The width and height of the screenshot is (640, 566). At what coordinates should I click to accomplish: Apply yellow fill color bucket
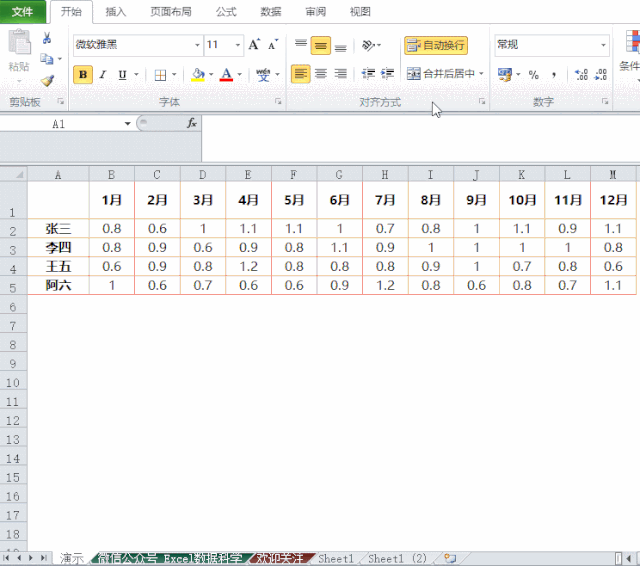pyautogui.click(x=198, y=75)
